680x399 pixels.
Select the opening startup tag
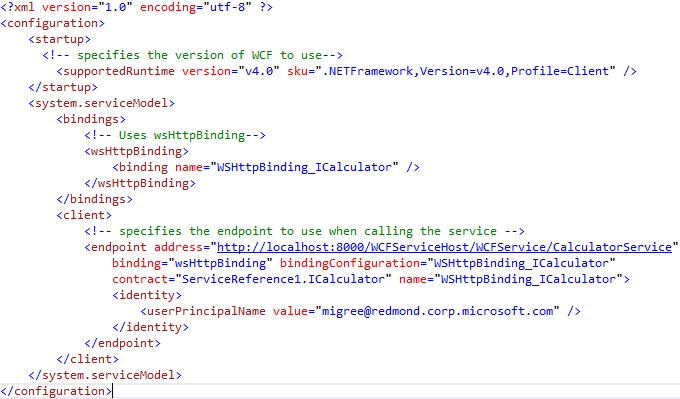pyautogui.click(x=59, y=39)
